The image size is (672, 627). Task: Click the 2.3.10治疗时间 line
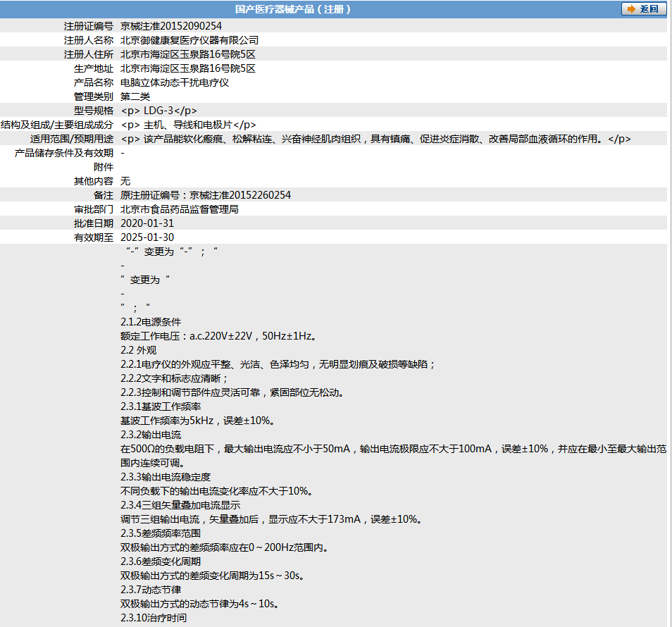[154, 618]
